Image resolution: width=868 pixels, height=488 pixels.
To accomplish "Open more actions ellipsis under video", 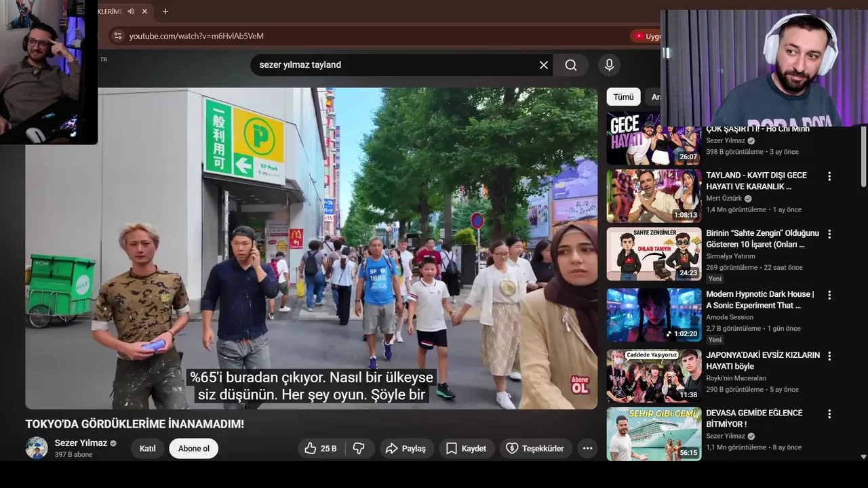I will coord(587,449).
